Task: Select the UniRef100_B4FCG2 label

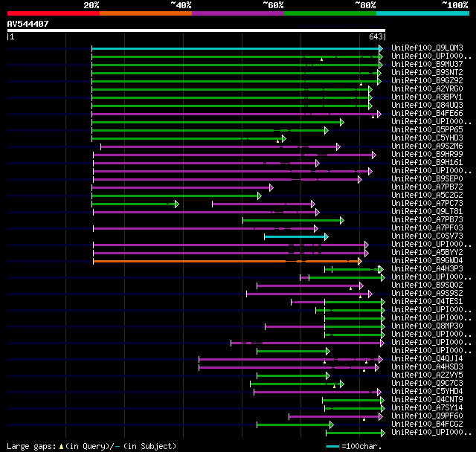Action: 427,424
